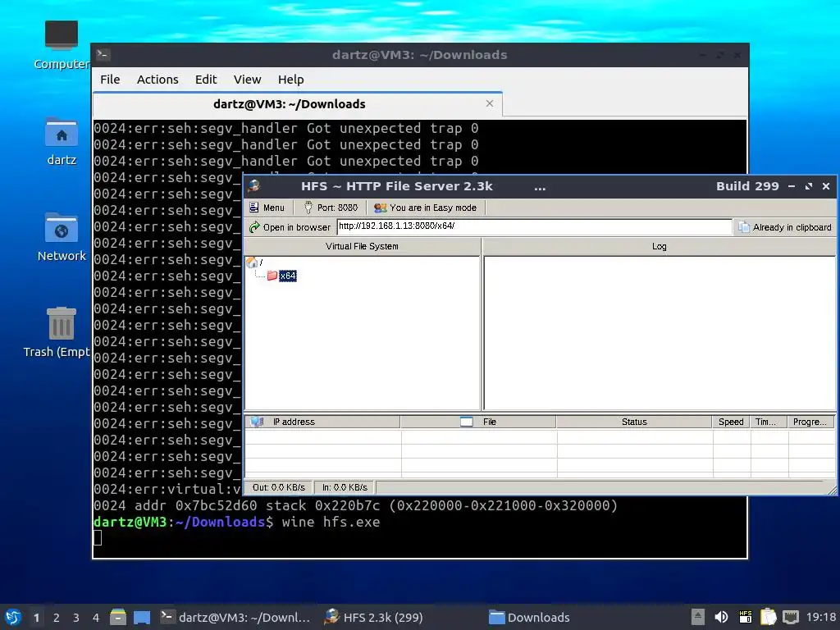
Task: Click the Progre... column header
Action: click(810, 422)
